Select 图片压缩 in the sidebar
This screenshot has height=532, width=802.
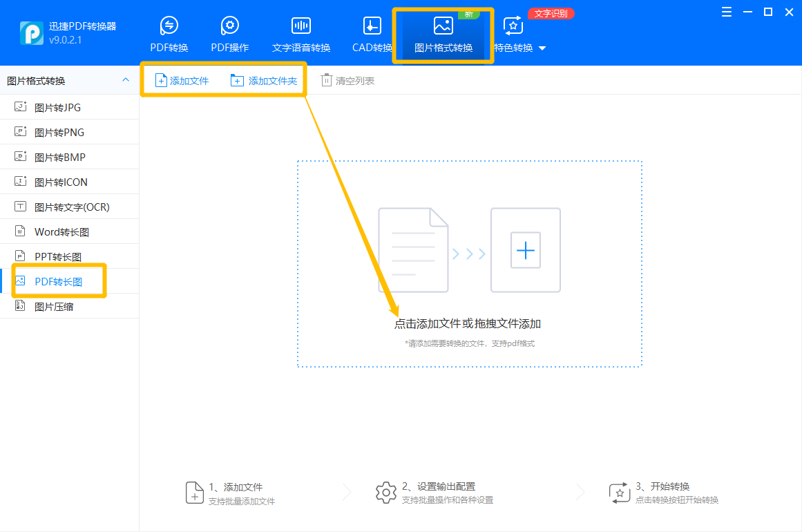pyautogui.click(x=70, y=306)
